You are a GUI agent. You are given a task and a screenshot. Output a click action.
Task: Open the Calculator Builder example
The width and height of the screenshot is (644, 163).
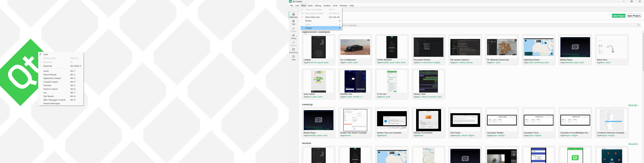(502, 123)
